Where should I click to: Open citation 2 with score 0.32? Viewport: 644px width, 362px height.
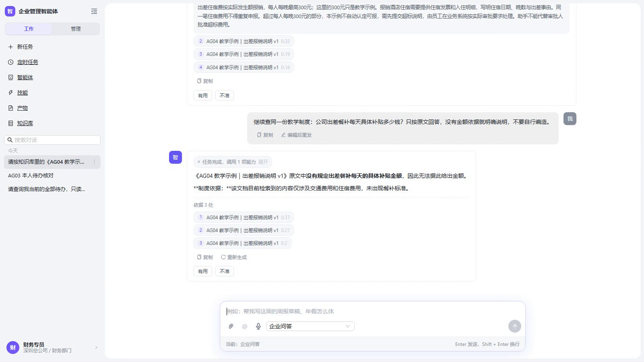pos(244,41)
